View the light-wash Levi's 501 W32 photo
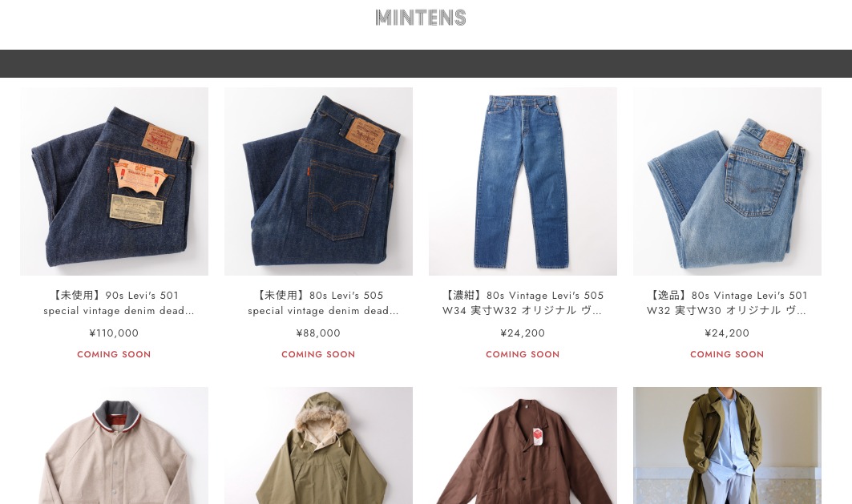The image size is (852, 504). pos(727,181)
